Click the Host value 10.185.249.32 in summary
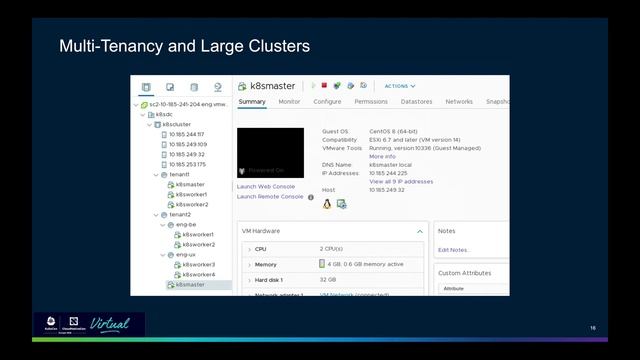This screenshot has width=640, height=360. [387, 190]
